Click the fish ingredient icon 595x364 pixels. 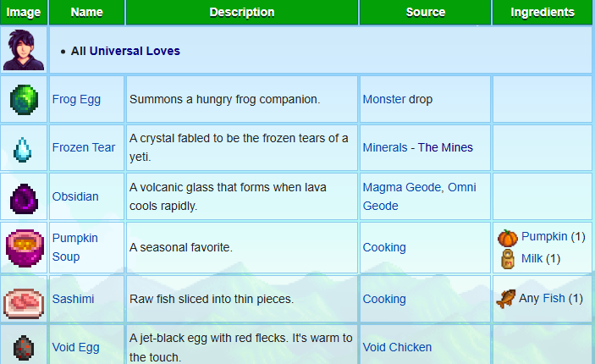[507, 299]
